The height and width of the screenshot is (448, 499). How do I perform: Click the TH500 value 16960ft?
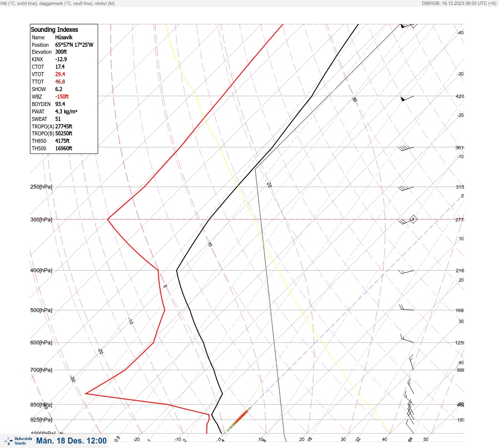pos(64,148)
